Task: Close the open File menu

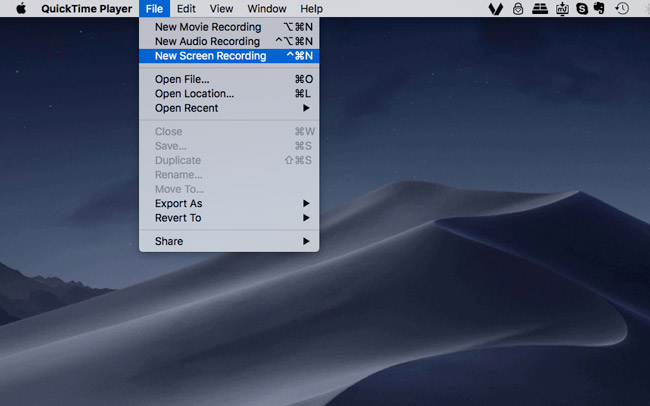Action: 154,9
